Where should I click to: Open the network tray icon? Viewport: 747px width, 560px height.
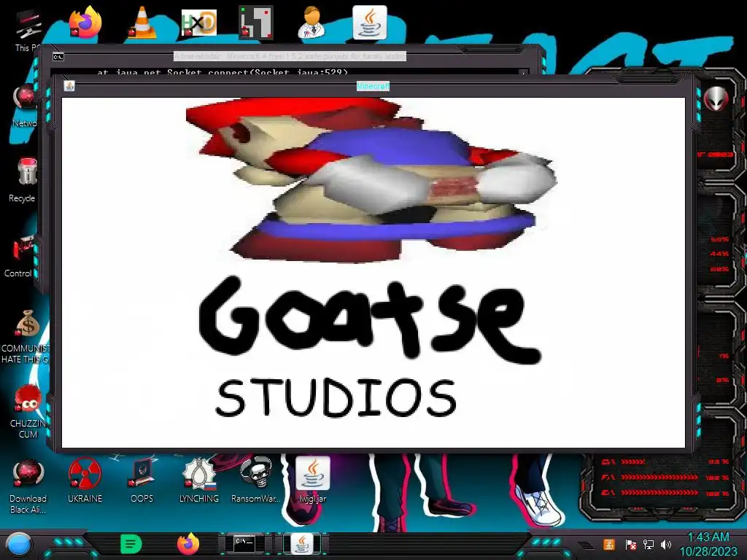649,544
